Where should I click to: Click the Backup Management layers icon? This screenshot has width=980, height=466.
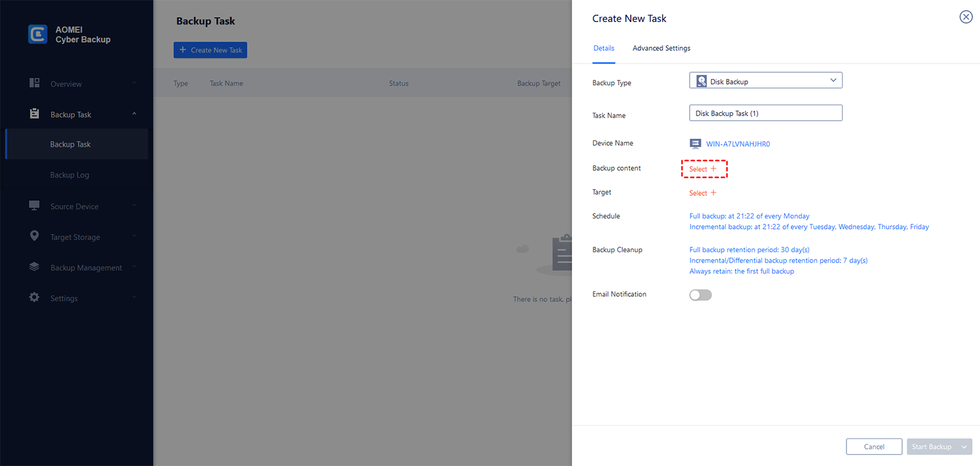(x=34, y=267)
